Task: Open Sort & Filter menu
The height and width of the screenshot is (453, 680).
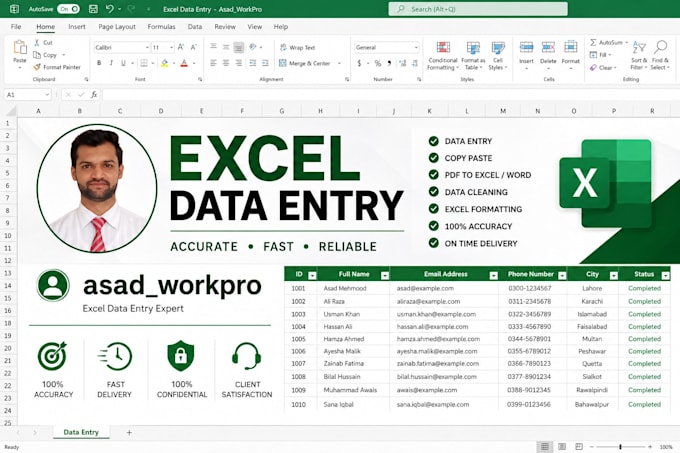Action: (x=639, y=54)
